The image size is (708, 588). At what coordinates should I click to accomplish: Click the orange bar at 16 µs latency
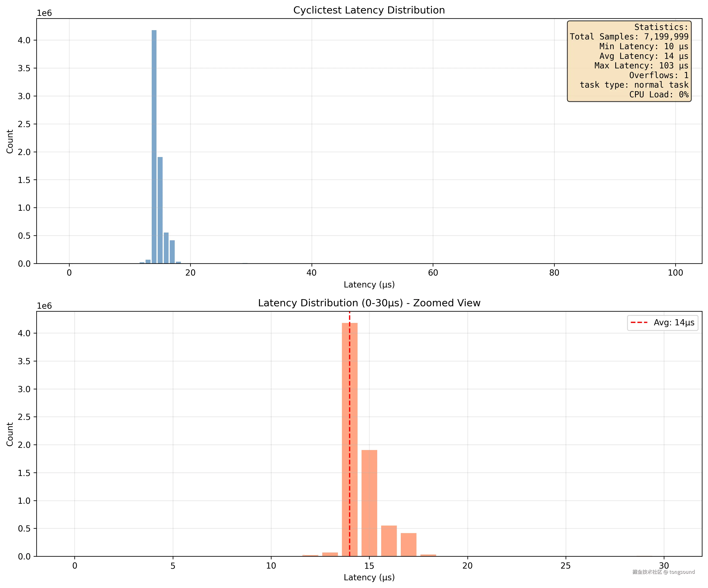point(389,540)
